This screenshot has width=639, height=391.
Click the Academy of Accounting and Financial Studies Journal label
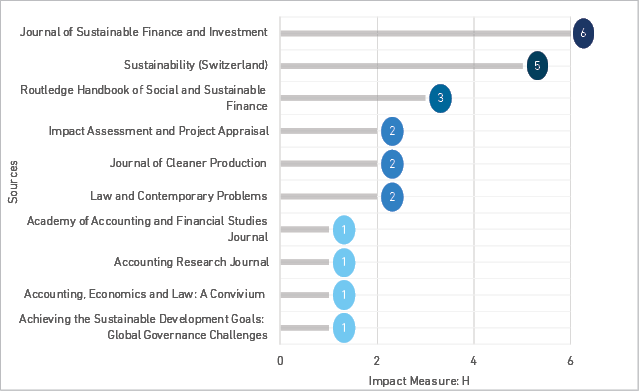click(x=148, y=229)
